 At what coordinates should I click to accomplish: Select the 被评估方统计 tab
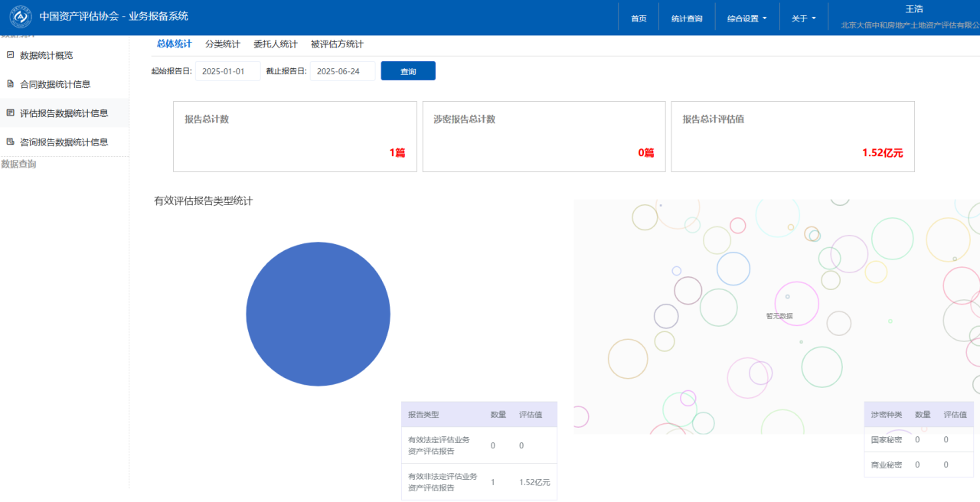[x=337, y=44]
